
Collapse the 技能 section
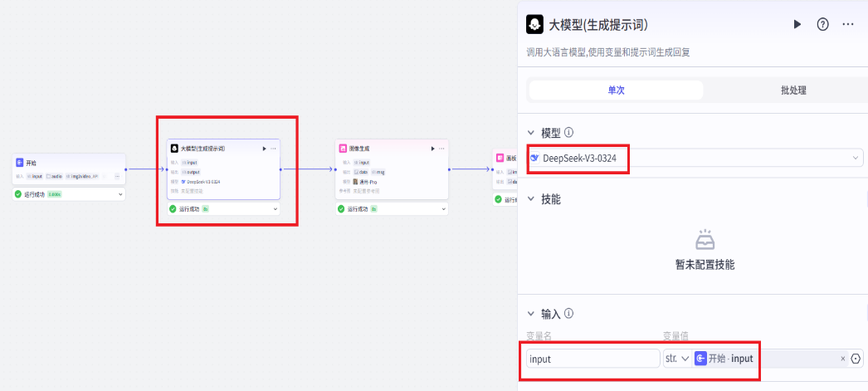click(531, 199)
